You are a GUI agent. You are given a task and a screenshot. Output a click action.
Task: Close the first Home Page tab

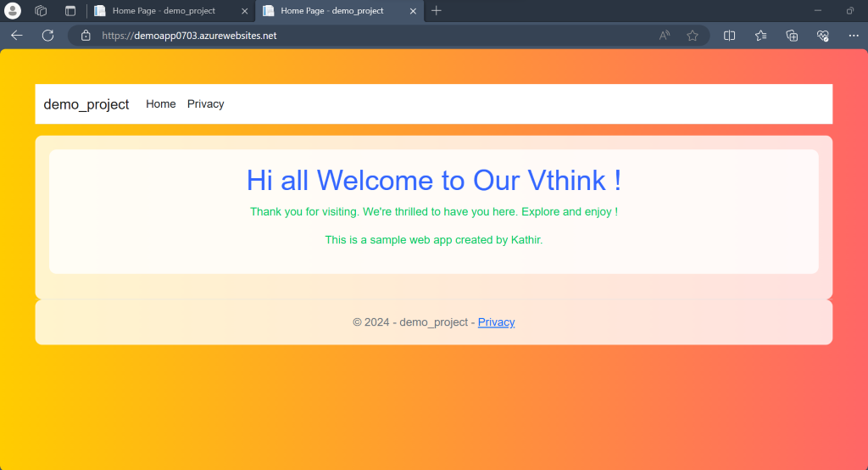coord(244,11)
